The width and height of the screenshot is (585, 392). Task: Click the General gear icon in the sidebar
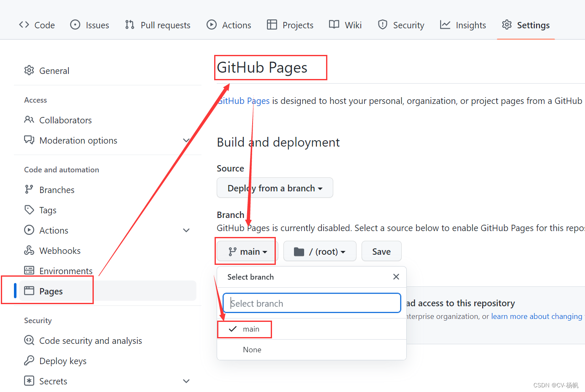tap(29, 71)
